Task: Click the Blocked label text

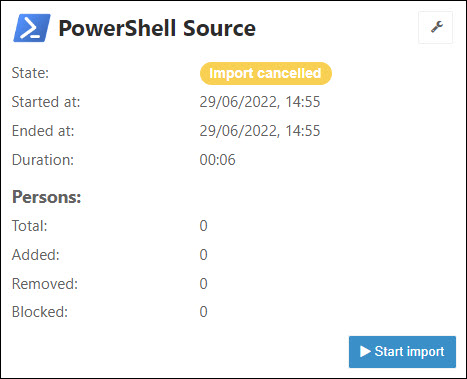Action: coord(40,312)
